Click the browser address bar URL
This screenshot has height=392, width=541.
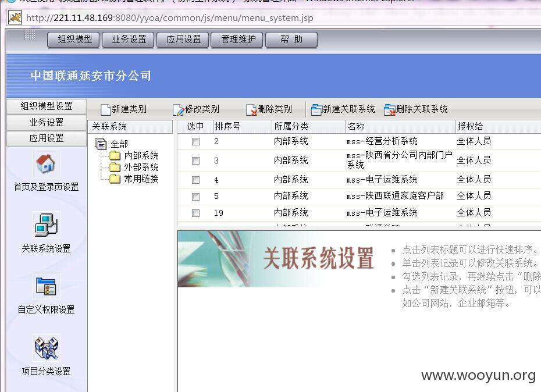tap(170, 18)
